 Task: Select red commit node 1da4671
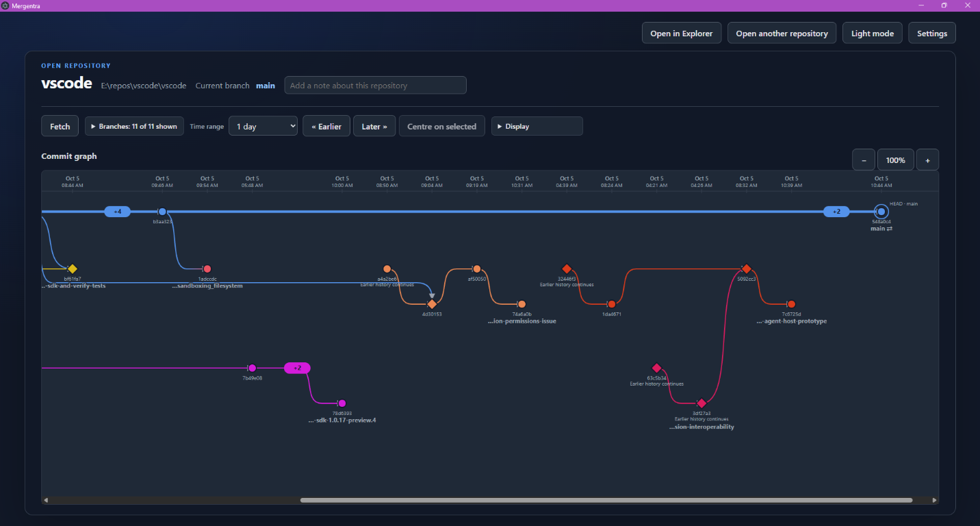pyautogui.click(x=612, y=304)
